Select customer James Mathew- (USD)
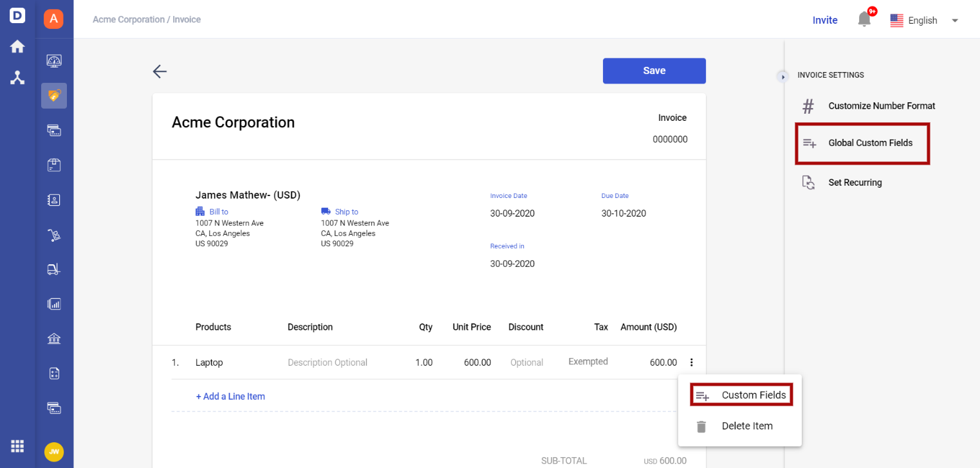Image resolution: width=980 pixels, height=468 pixels. point(248,195)
